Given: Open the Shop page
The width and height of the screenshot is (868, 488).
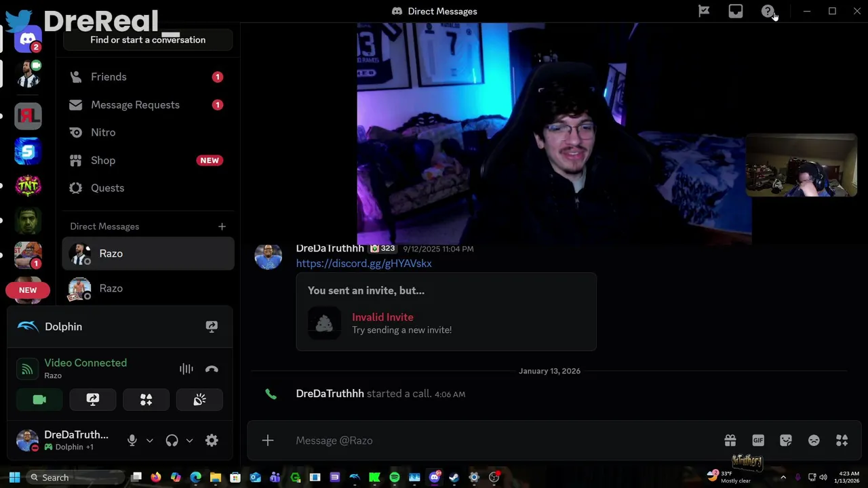Looking at the screenshot, I should 148,160.
